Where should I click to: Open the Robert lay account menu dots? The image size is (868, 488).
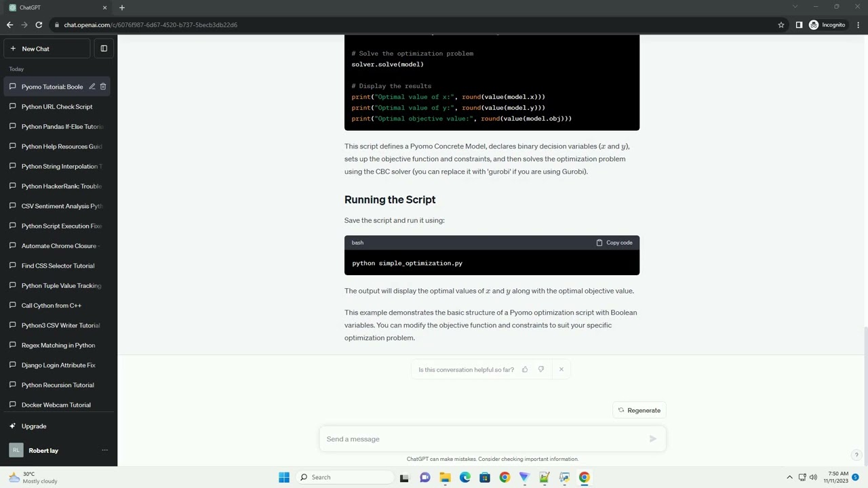104,451
